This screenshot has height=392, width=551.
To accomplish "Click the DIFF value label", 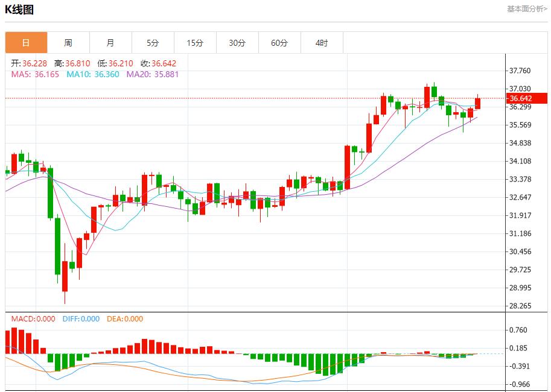I will click(81, 319).
